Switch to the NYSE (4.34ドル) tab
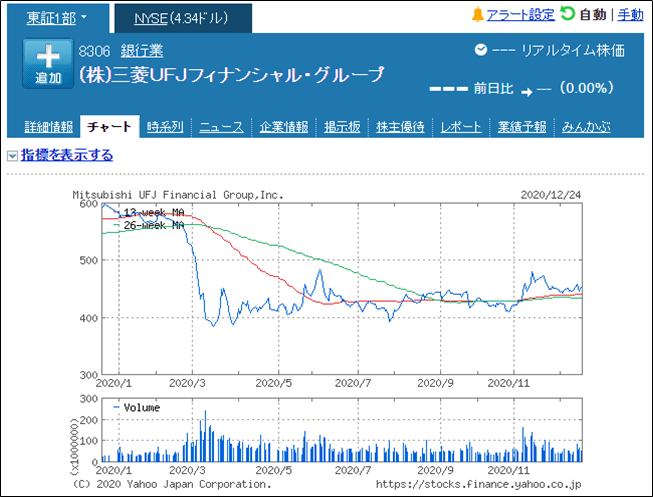 (183, 18)
